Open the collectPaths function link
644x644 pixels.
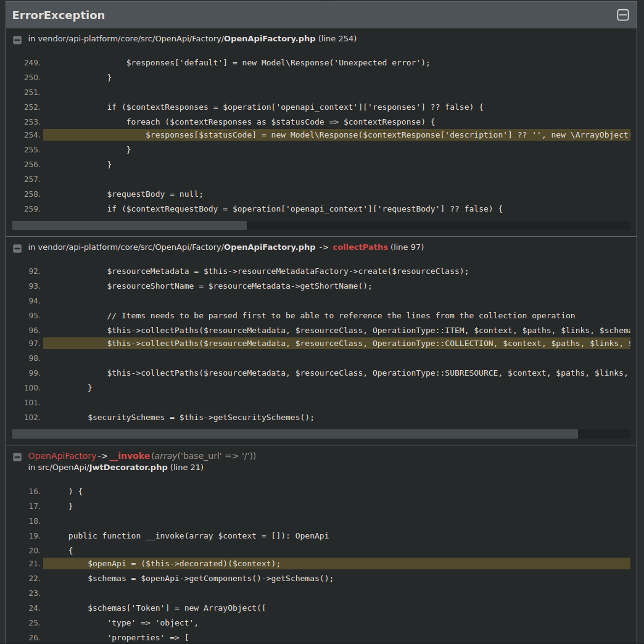pyautogui.click(x=360, y=247)
